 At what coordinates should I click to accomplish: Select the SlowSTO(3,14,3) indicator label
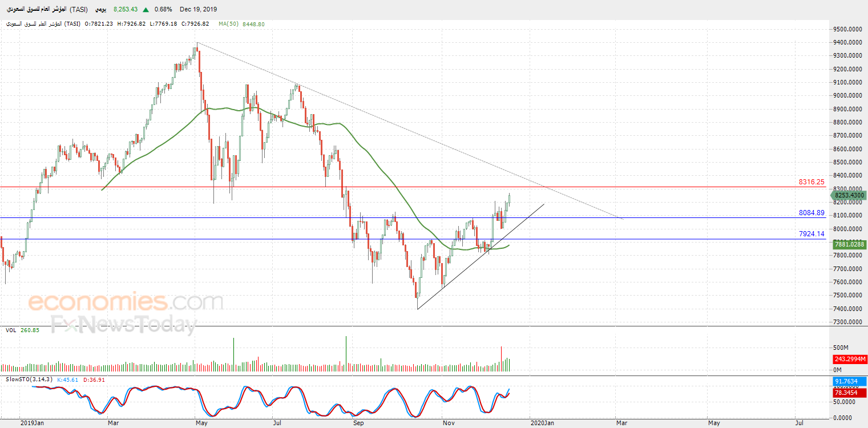click(x=28, y=379)
